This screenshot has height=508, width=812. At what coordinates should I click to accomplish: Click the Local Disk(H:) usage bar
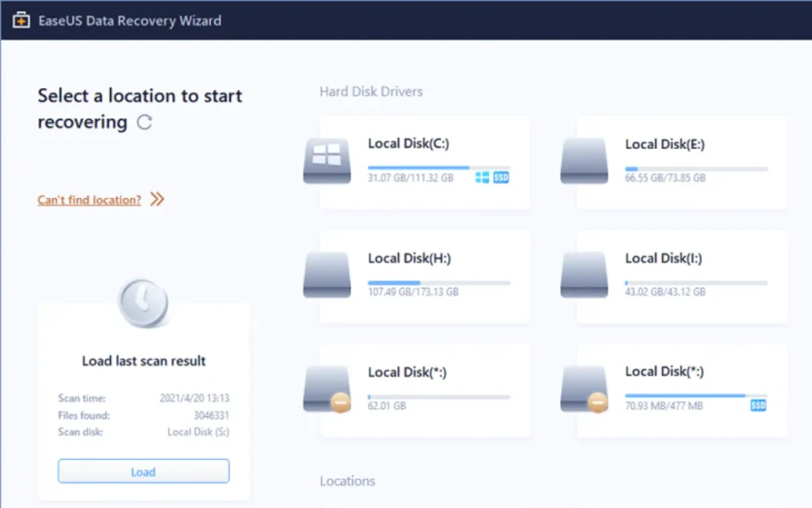[439, 282]
